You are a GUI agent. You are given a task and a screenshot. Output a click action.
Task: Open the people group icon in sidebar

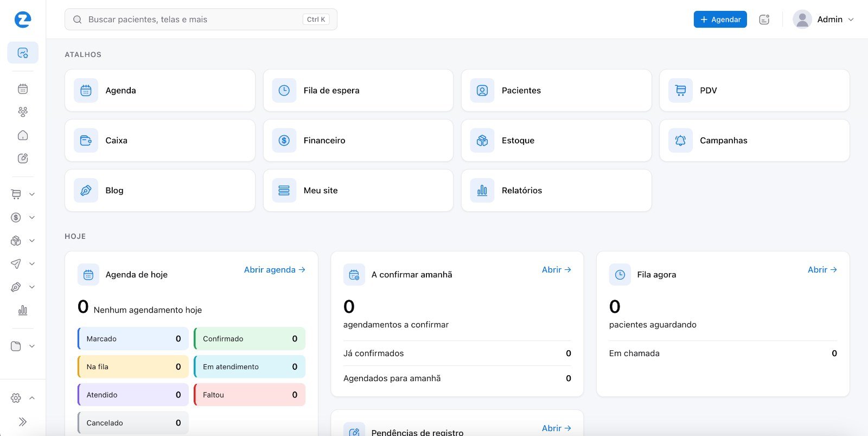click(x=23, y=112)
